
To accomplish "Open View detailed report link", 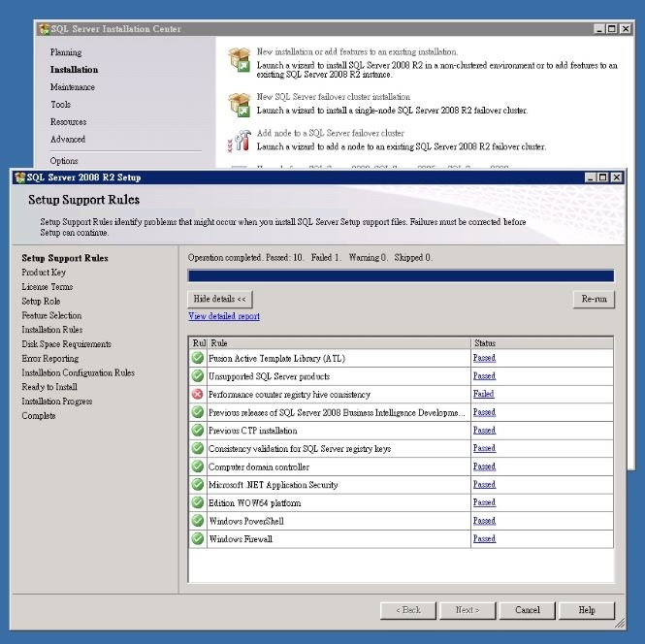I will click(x=224, y=316).
